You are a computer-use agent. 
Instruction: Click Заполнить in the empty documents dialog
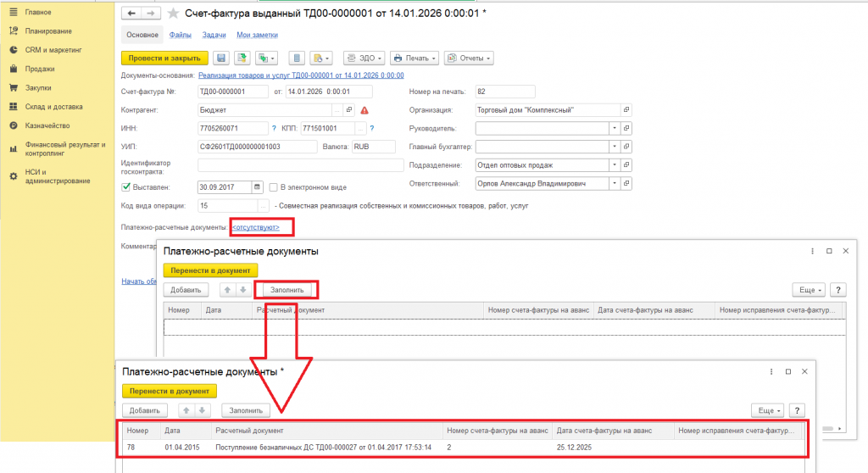tap(287, 290)
